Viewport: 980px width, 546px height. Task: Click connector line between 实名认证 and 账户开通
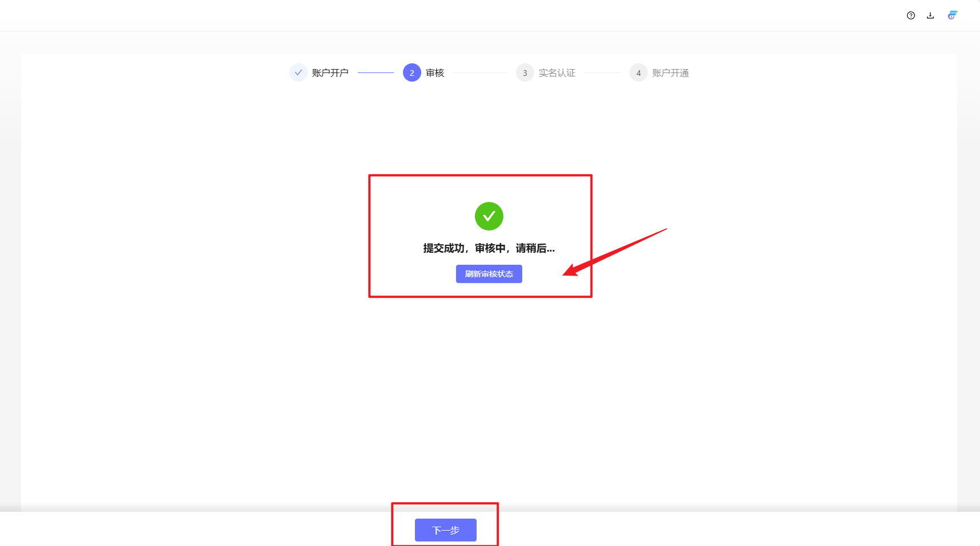tap(602, 73)
